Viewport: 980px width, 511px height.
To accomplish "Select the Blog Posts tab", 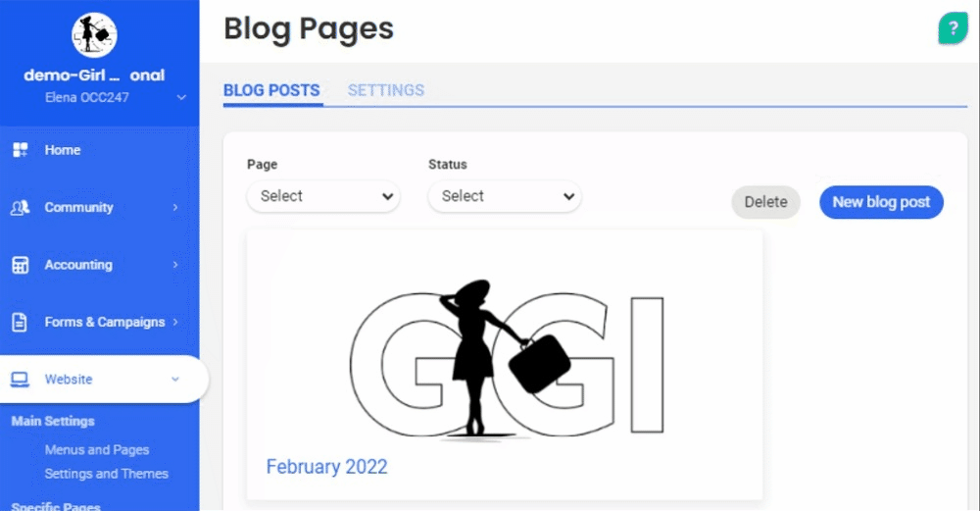I will click(x=271, y=90).
